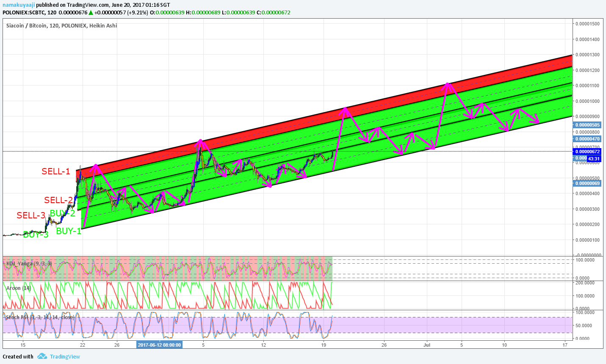The height and width of the screenshot is (364, 606).
Task: Click 0.00000900 on the price axis
Action: 587,116
